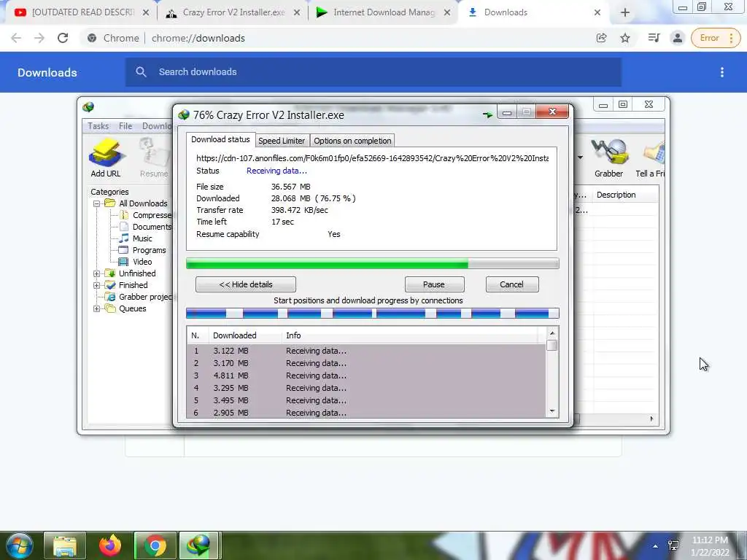Image resolution: width=747 pixels, height=560 pixels.
Task: Click the green arrow icon in download dialog title
Action: click(x=487, y=114)
